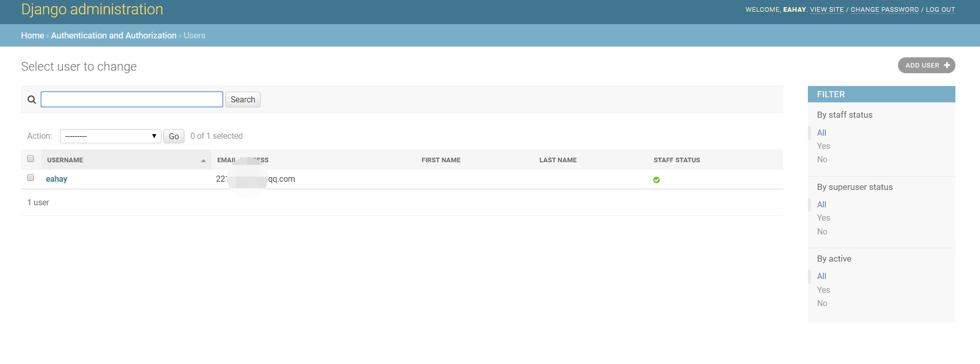Image resolution: width=980 pixels, height=364 pixels.
Task: Click the username sort ascending arrow
Action: [x=203, y=161]
